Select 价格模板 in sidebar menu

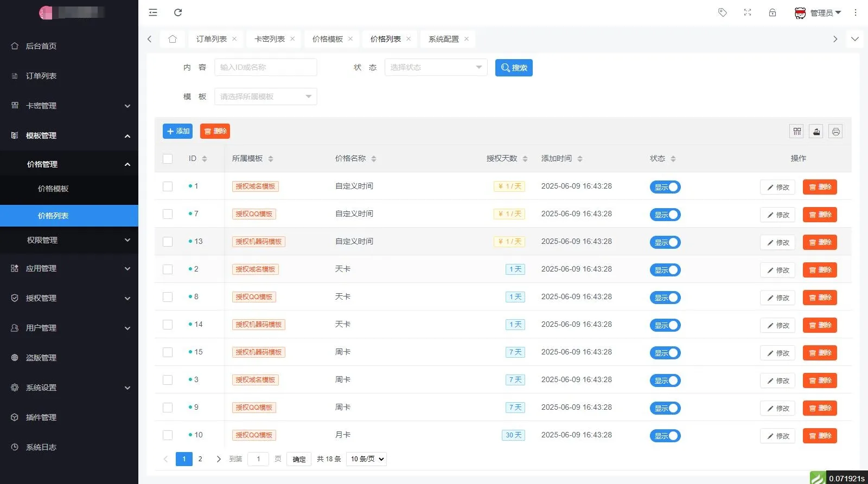[53, 189]
